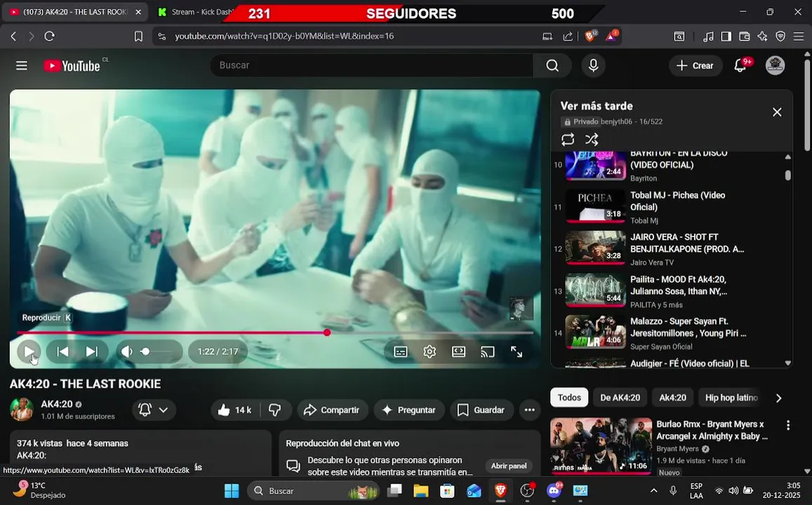The image size is (812, 505).
Task: Play the paused video
Action: click(x=29, y=352)
